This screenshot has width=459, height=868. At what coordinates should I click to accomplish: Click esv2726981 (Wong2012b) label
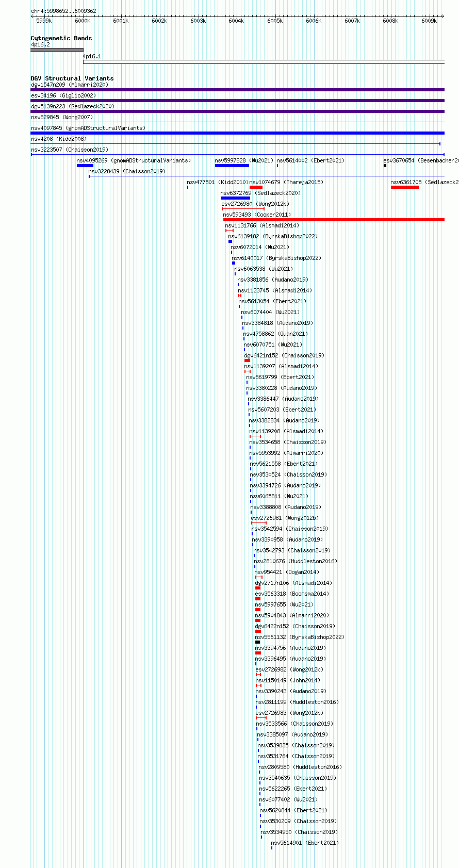pos(285,518)
